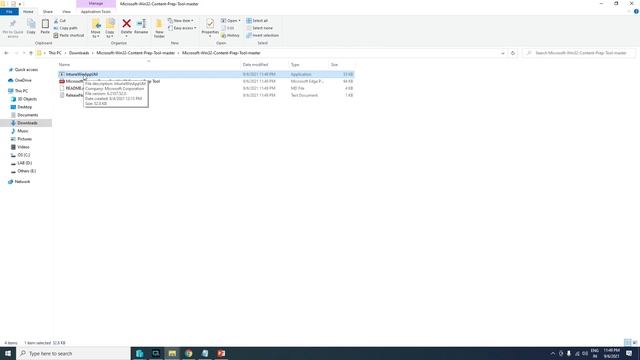Open the New item dropdown
This screenshot has width=640, height=360.
181,21
